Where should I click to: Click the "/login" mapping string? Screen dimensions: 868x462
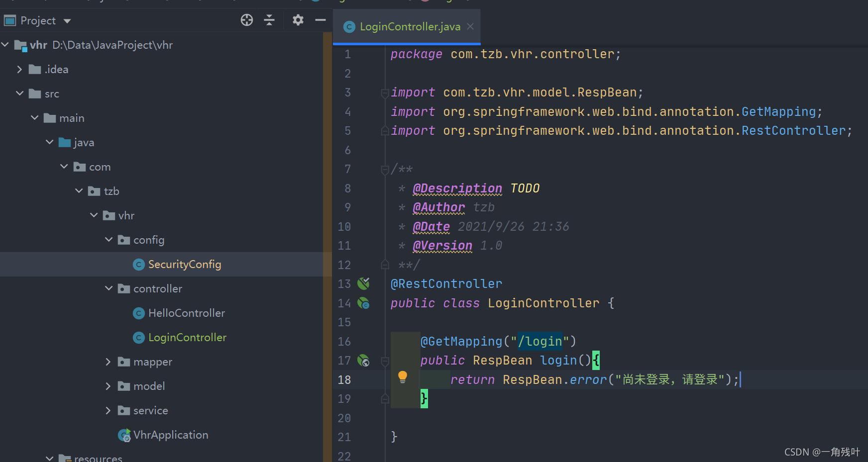(x=540, y=341)
